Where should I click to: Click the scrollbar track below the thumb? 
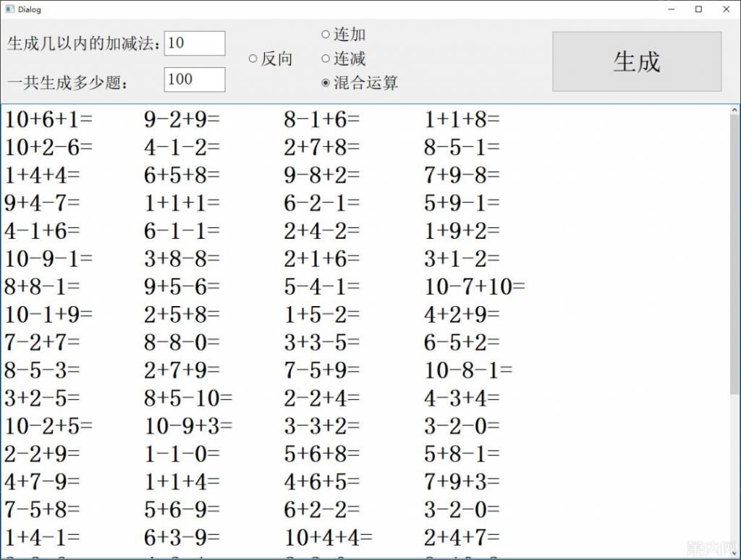pos(734,470)
